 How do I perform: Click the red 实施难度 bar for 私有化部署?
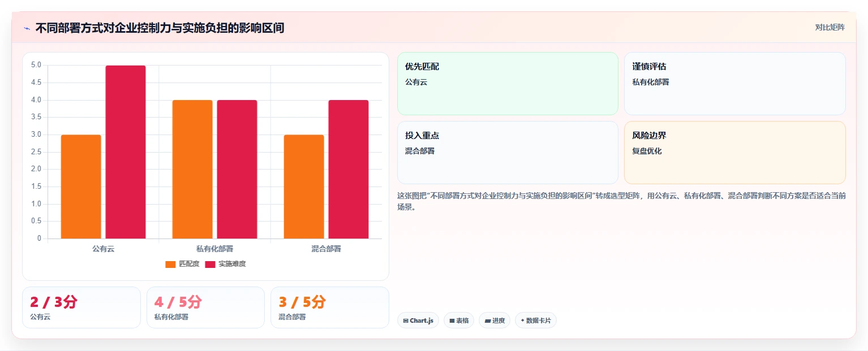click(237, 170)
